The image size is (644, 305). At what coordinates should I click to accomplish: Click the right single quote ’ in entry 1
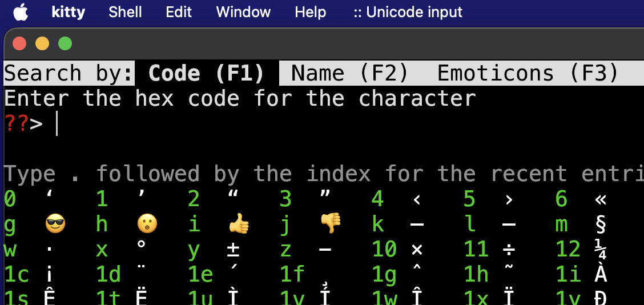[x=141, y=194]
